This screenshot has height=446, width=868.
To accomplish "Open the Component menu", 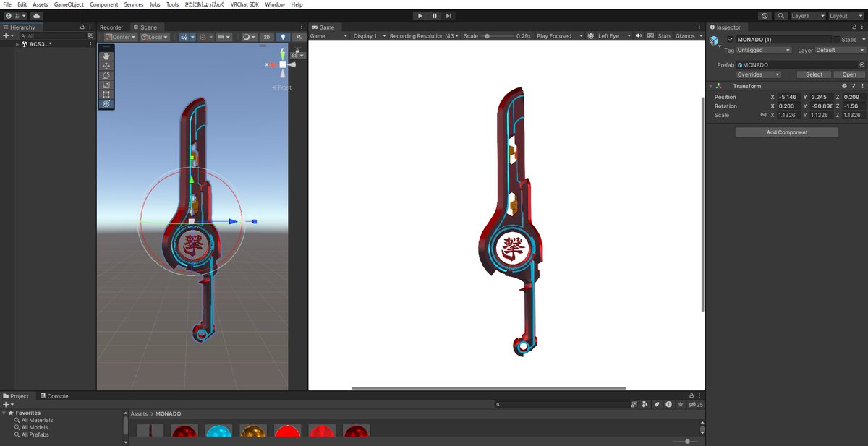I will 104,4.
